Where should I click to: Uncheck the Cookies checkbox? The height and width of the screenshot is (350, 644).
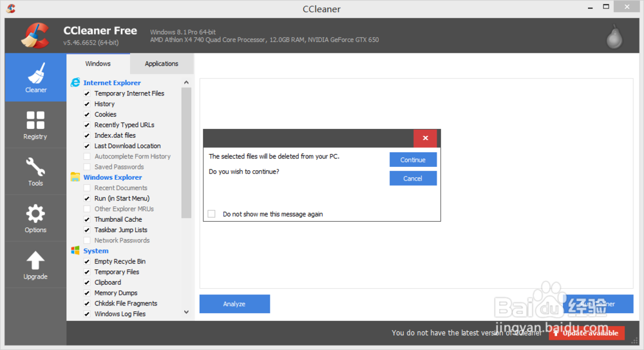click(87, 114)
